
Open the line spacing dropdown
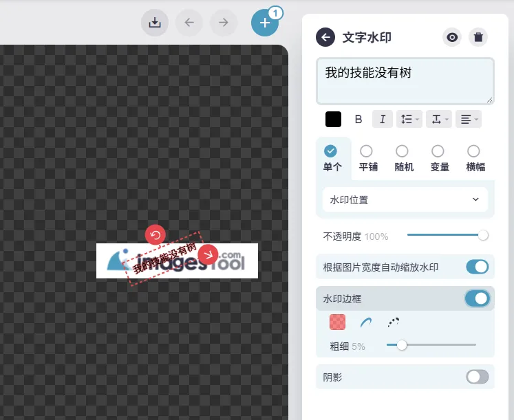pos(409,119)
